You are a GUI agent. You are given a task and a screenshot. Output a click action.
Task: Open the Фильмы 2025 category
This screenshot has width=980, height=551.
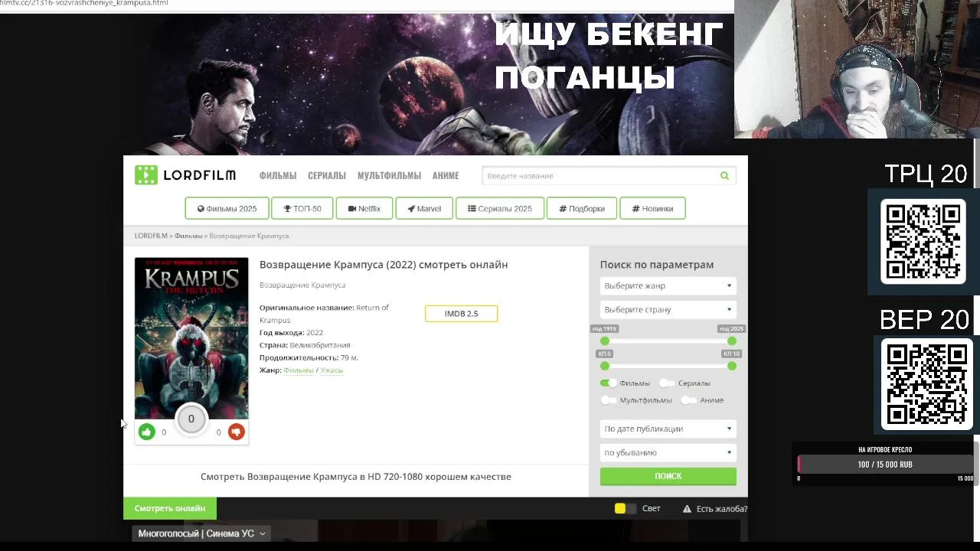227,208
